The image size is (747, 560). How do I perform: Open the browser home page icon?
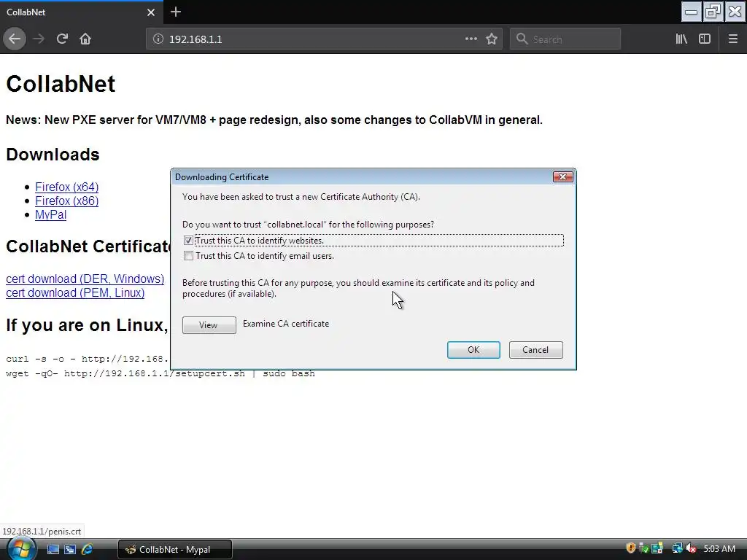tap(85, 39)
